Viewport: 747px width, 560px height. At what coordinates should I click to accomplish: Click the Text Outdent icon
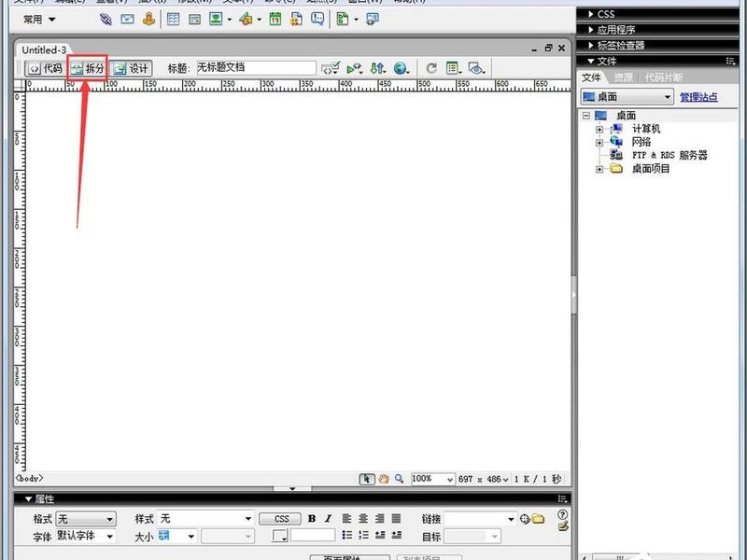pos(380,535)
